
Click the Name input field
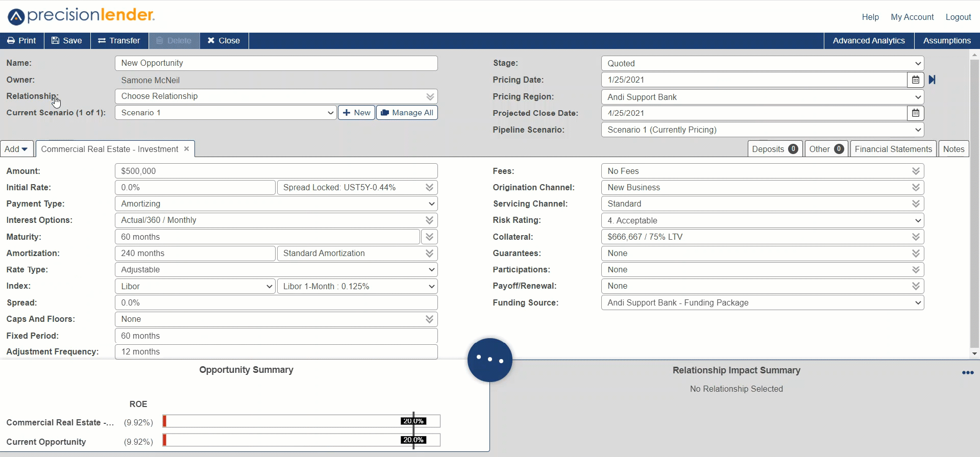[276, 63]
